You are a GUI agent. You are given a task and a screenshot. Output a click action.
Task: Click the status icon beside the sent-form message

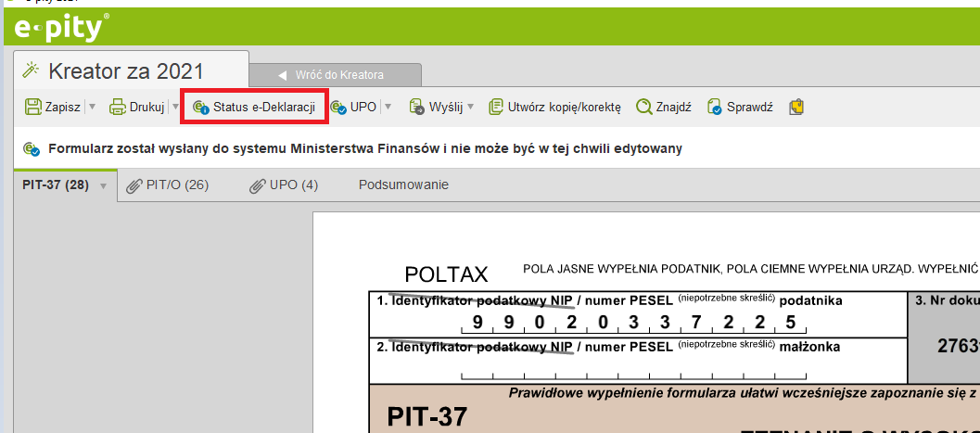point(32,148)
